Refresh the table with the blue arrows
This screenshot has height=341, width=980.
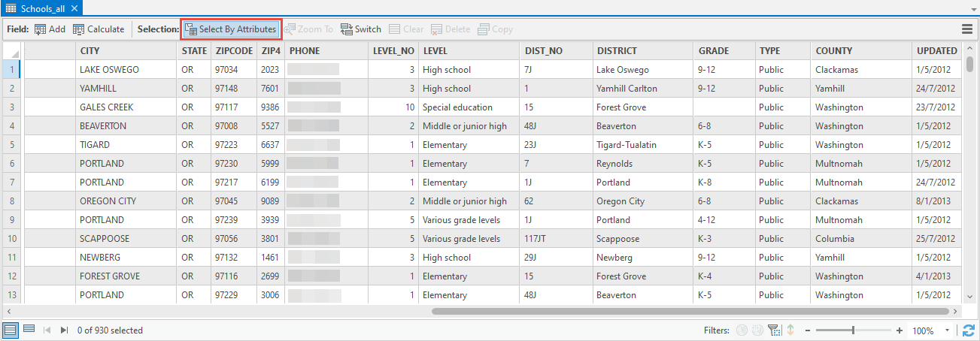(x=969, y=330)
